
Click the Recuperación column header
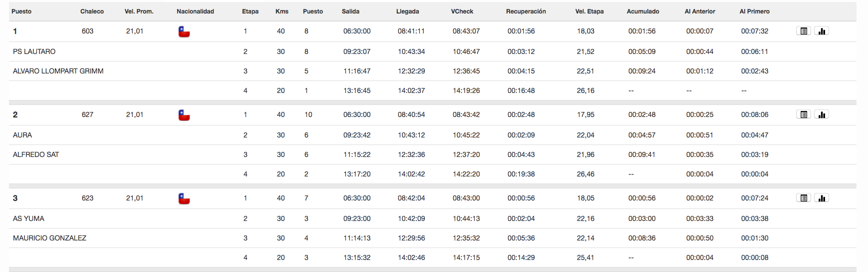[x=526, y=11]
